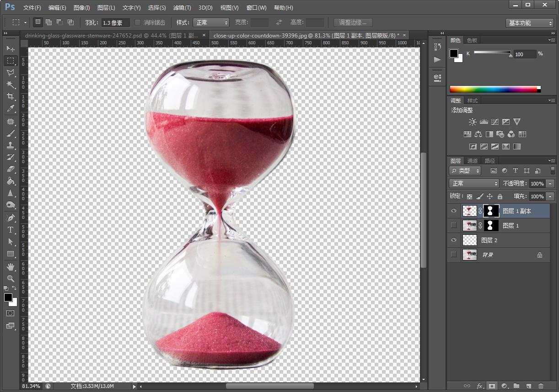This screenshot has height=392, width=559.
Task: Add a Color Balance adjustment
Action: (478, 134)
